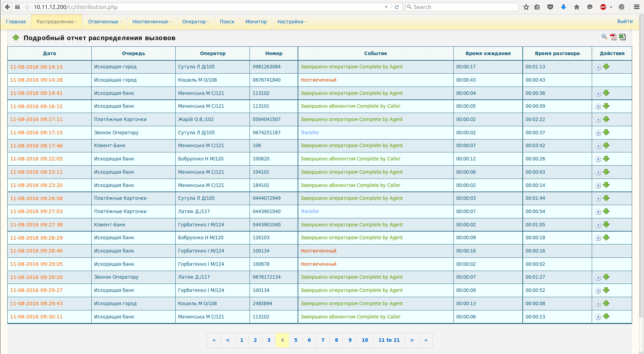The image size is (644, 354).
Task: Go to pagination page 1
Action: tap(242, 340)
